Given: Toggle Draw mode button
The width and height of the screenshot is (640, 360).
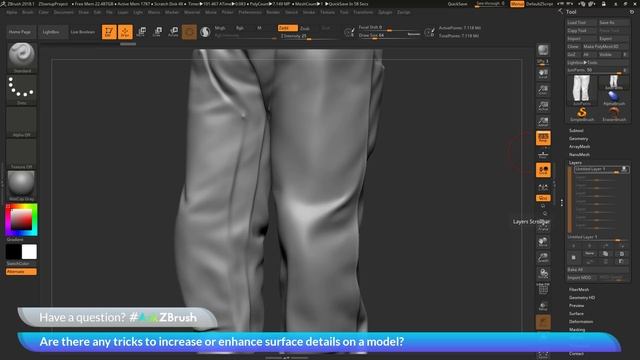Looking at the screenshot, I should pos(125,32).
